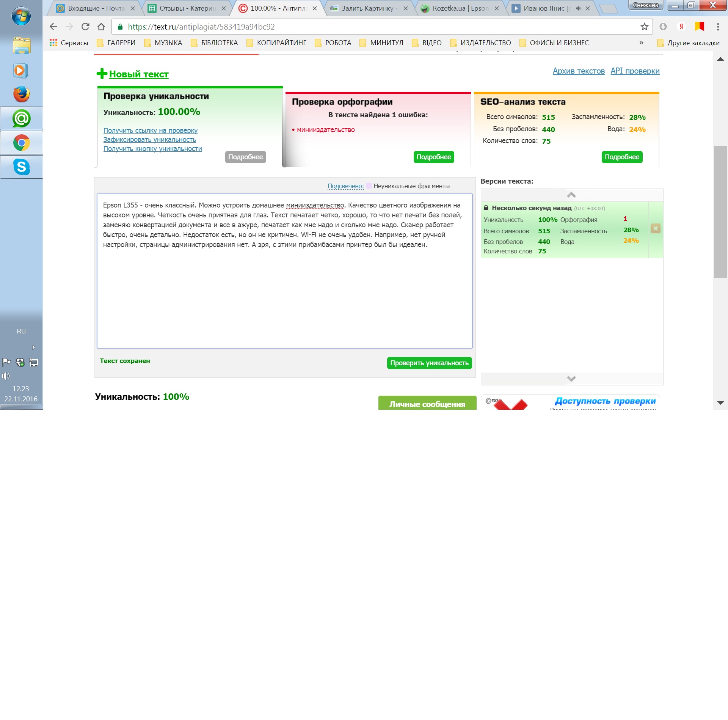Open ГАЛЕРЕИ bookmarks folder
The height and width of the screenshot is (720, 728).
click(116, 43)
